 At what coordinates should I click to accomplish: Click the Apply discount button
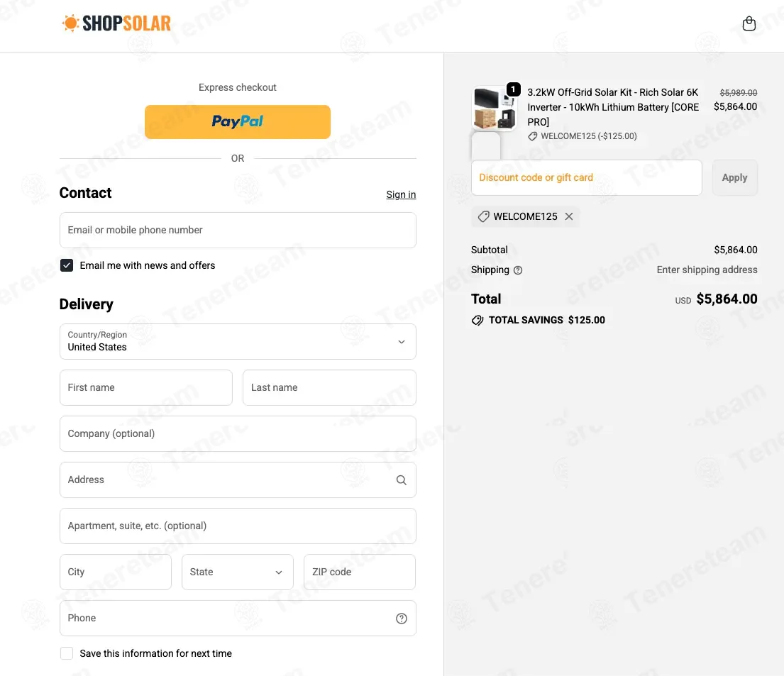tap(734, 177)
